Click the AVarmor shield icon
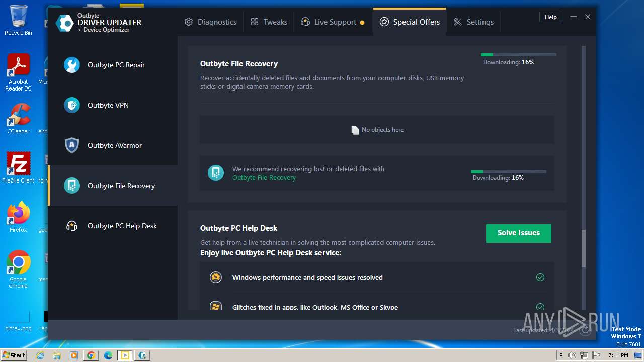Viewport: 644px width, 362px height. click(x=72, y=145)
